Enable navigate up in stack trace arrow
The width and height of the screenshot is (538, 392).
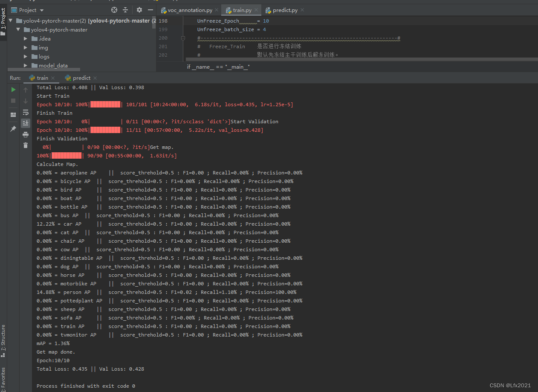26,90
